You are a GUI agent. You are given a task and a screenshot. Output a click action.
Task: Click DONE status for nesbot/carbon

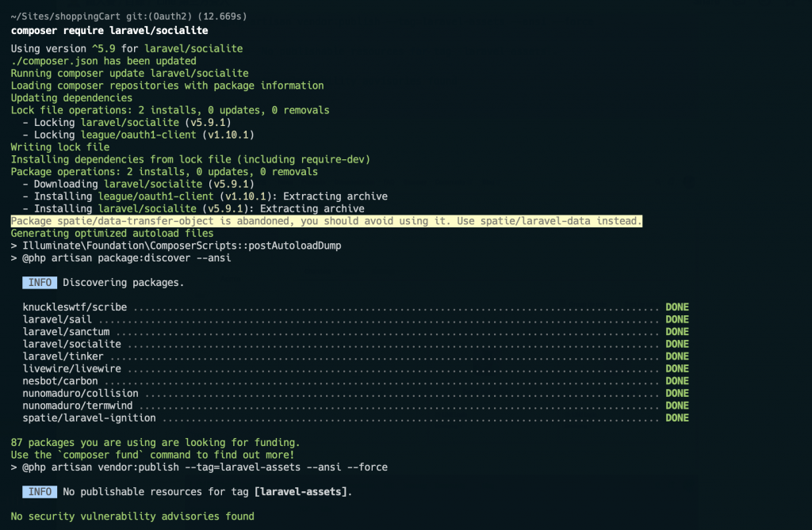click(677, 381)
